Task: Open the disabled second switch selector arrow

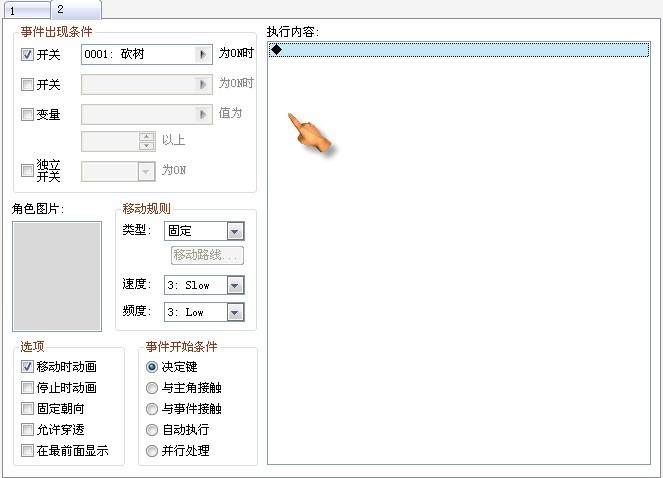Action: point(203,84)
